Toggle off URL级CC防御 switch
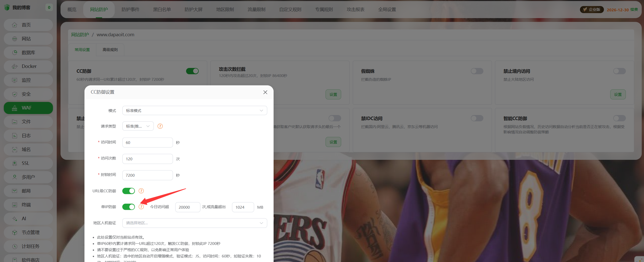 click(x=129, y=191)
